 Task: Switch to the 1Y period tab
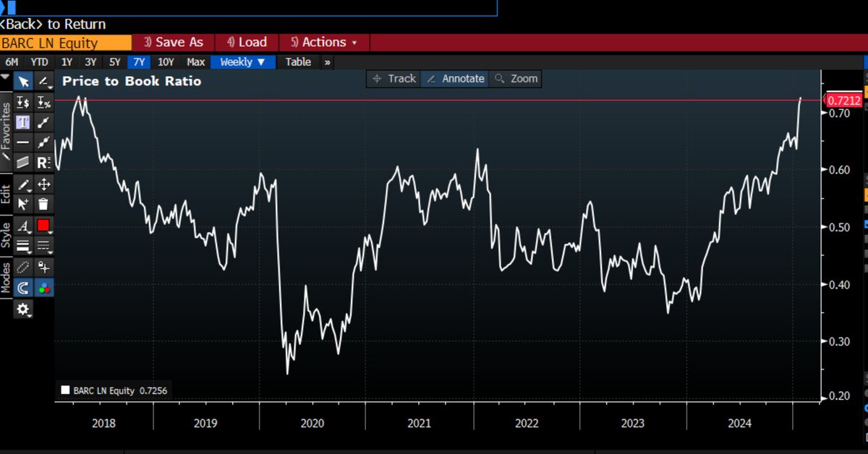[67, 62]
